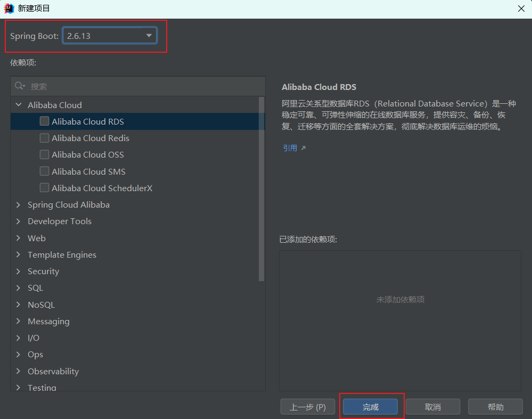The height and width of the screenshot is (419, 532).
Task: Toggle the Alibaba Cloud SchedulerX checkbox
Action: point(44,187)
